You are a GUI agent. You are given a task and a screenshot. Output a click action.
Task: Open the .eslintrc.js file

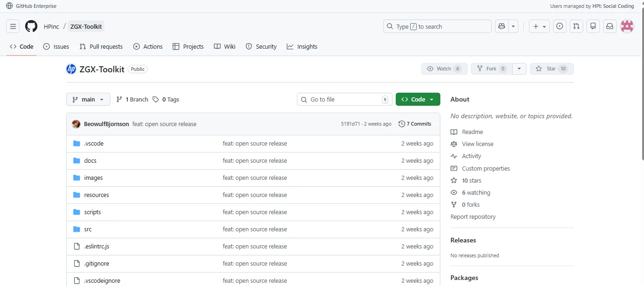click(97, 247)
